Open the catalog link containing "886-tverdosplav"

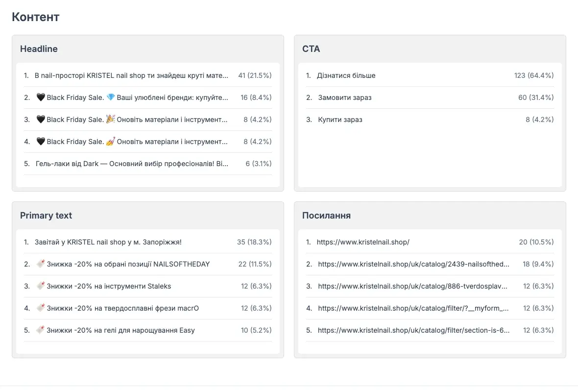[412, 286]
